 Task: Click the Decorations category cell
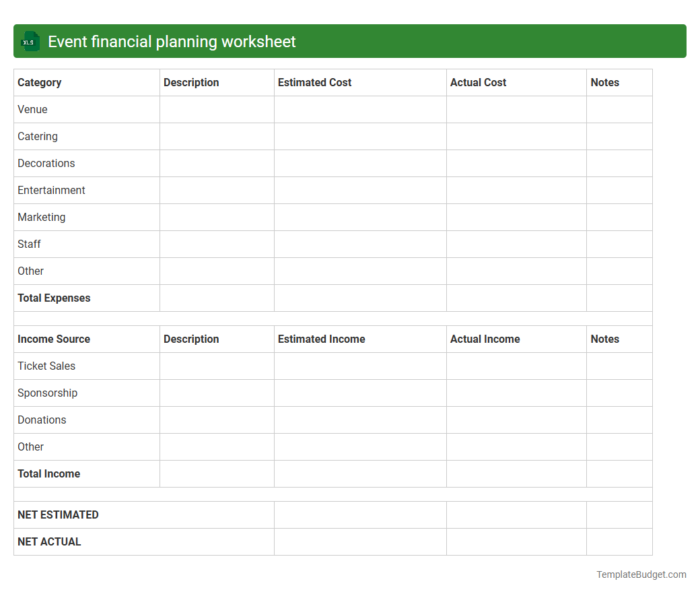[x=46, y=163]
